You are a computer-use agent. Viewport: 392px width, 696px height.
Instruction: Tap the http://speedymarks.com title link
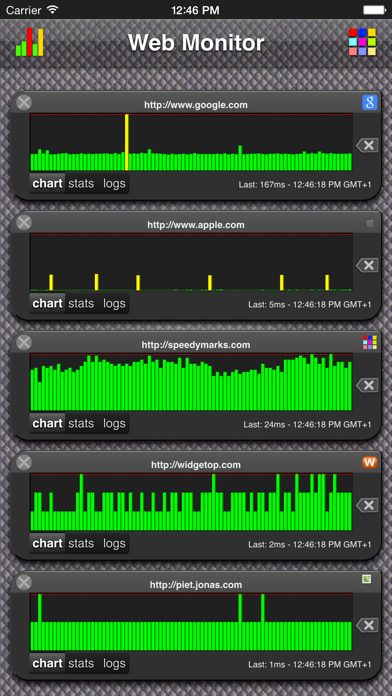click(196, 345)
